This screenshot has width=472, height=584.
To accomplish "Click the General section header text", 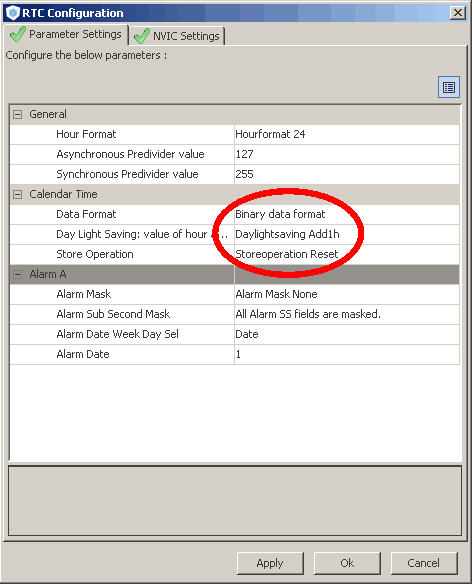I will click(x=48, y=114).
